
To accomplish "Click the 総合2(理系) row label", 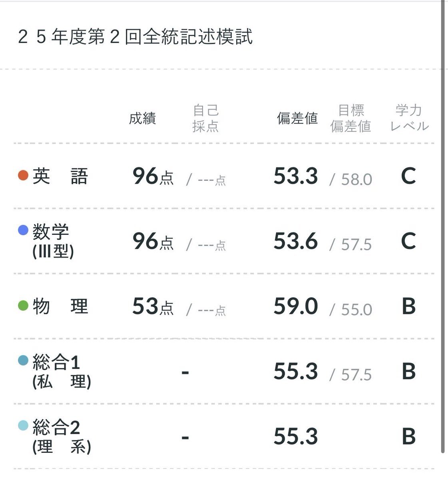I will (61, 436).
